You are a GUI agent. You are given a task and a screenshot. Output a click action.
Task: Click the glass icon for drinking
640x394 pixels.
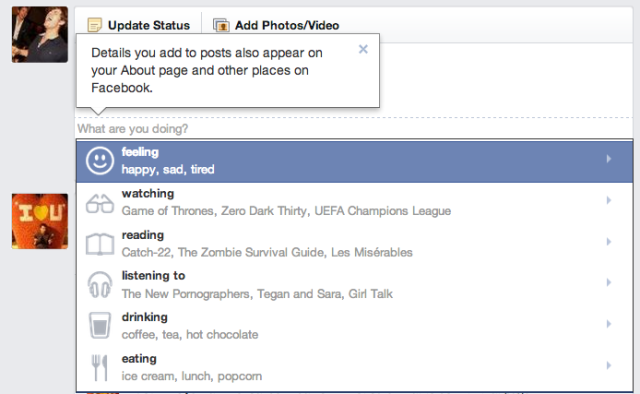[100, 325]
